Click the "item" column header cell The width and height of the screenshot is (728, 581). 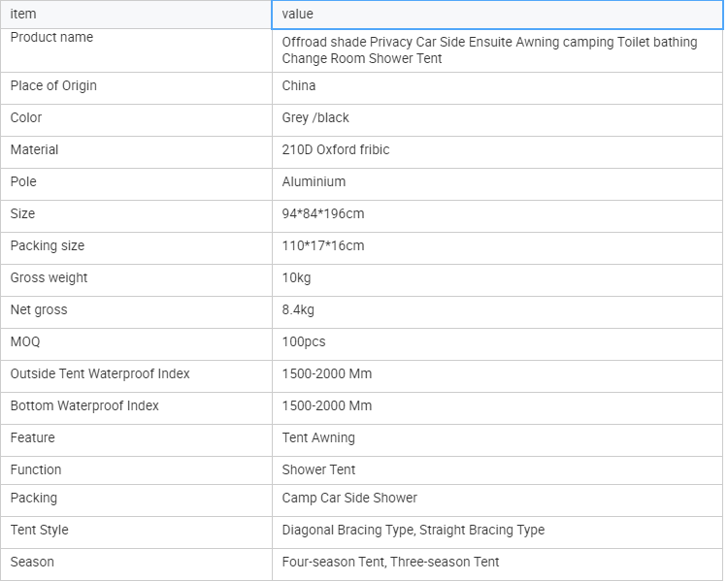pyautogui.click(x=136, y=15)
